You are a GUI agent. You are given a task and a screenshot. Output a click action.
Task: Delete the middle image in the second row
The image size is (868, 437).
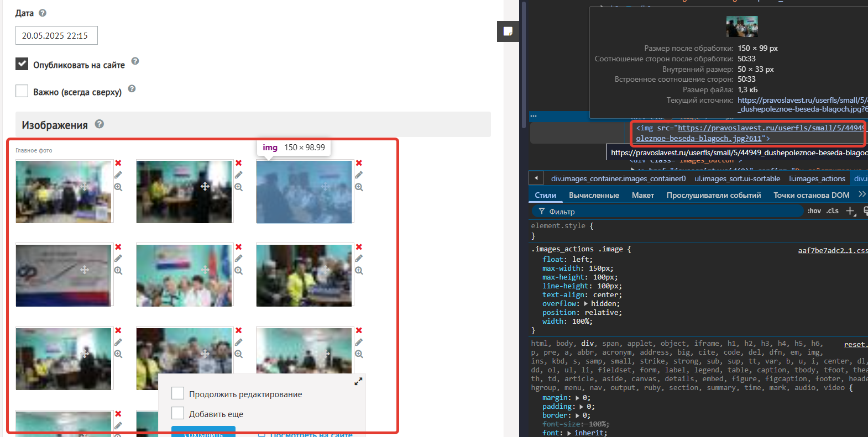239,247
